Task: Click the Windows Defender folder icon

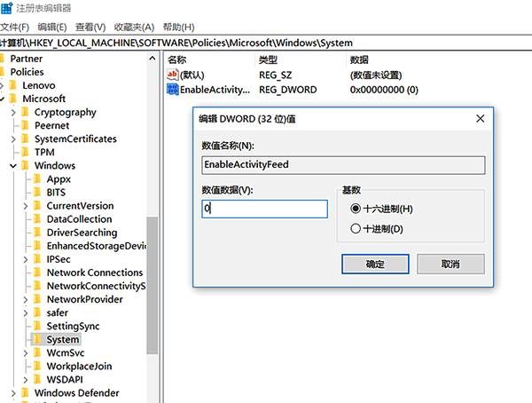Action: click(25, 393)
